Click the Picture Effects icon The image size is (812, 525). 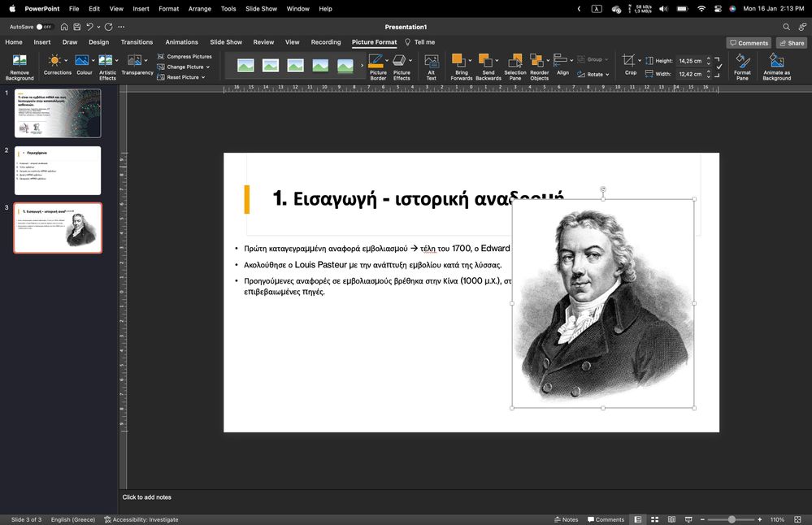399,61
